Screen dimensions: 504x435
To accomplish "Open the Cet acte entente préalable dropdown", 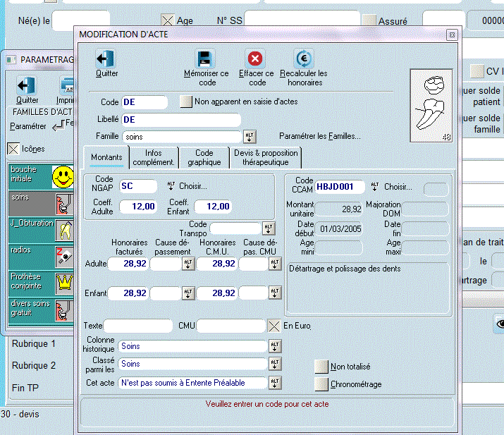I will point(274,383).
